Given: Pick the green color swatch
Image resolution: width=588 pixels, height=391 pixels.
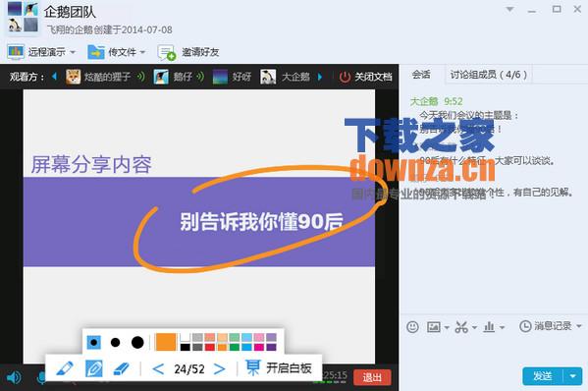Looking at the screenshot, I should (235, 347).
